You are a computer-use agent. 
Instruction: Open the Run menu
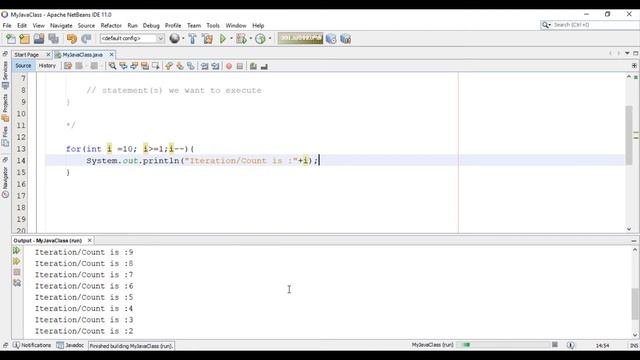(132, 25)
